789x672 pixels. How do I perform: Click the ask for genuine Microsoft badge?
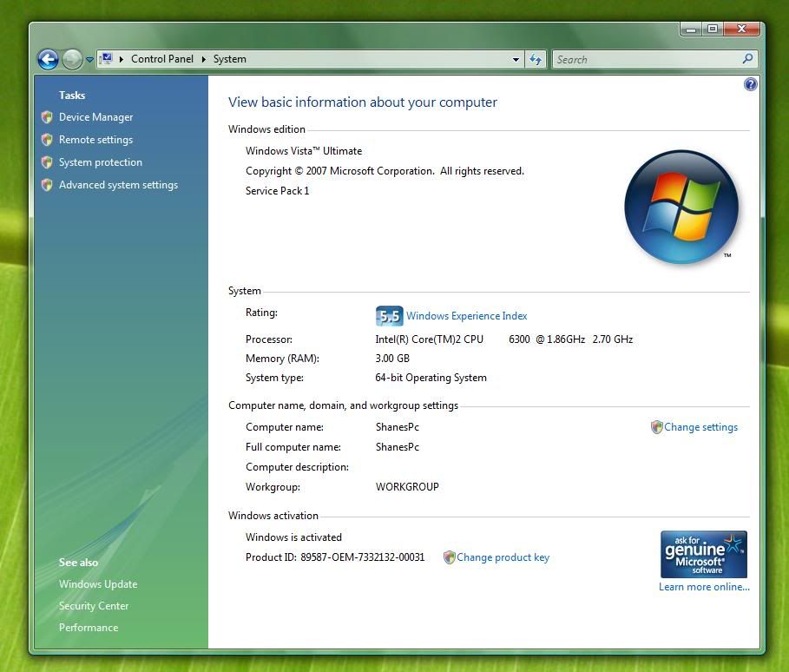click(703, 554)
